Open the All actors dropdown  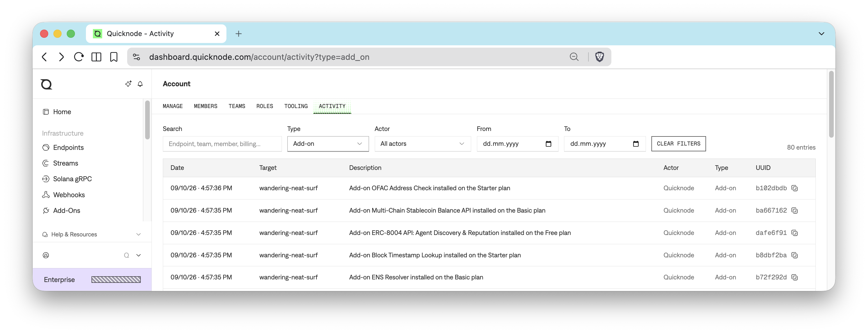coord(423,144)
